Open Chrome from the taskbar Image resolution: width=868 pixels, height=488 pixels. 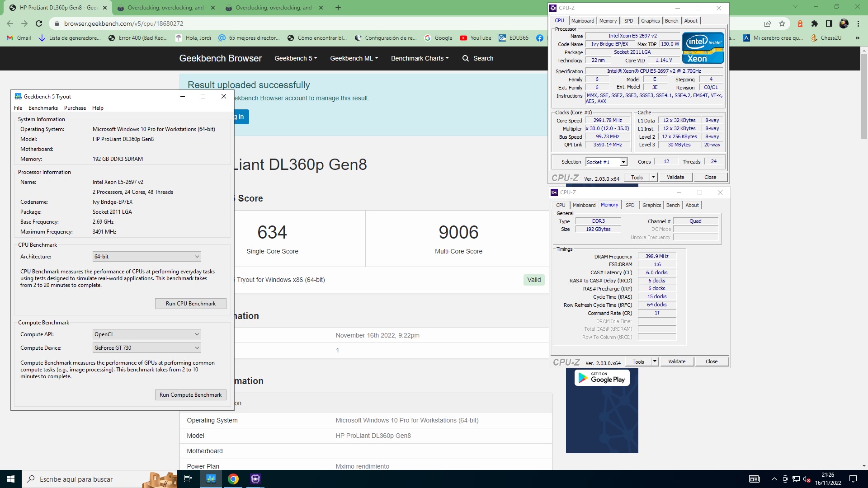coord(233,479)
